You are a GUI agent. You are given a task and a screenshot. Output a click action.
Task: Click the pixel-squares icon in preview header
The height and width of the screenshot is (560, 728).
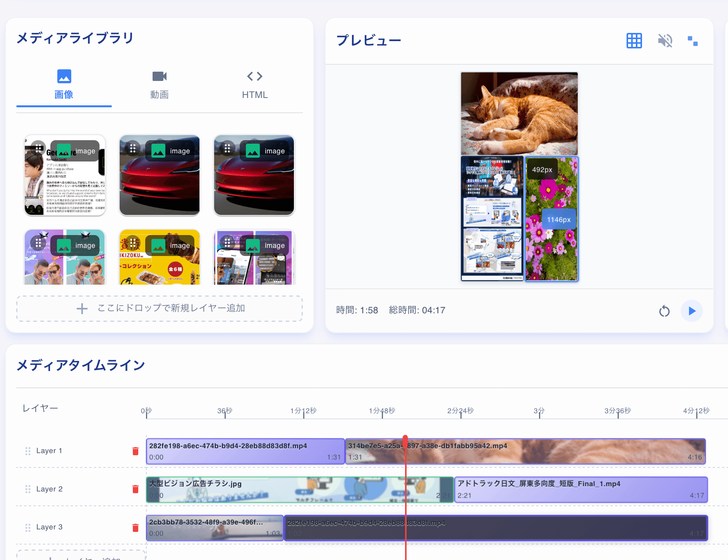click(693, 41)
